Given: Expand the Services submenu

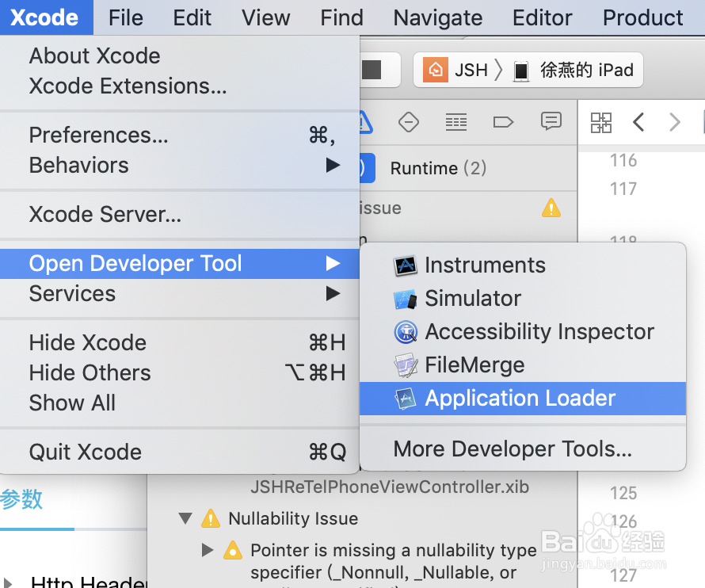Looking at the screenshot, I should 180,293.
